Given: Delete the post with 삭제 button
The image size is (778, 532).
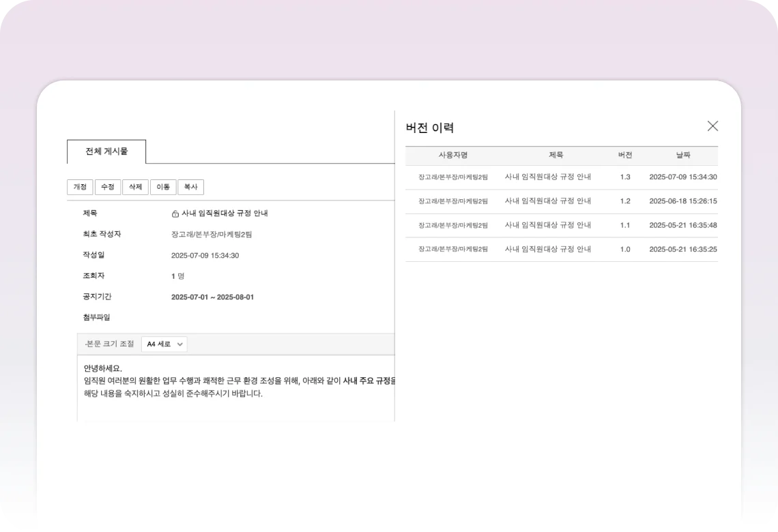Looking at the screenshot, I should [x=135, y=187].
